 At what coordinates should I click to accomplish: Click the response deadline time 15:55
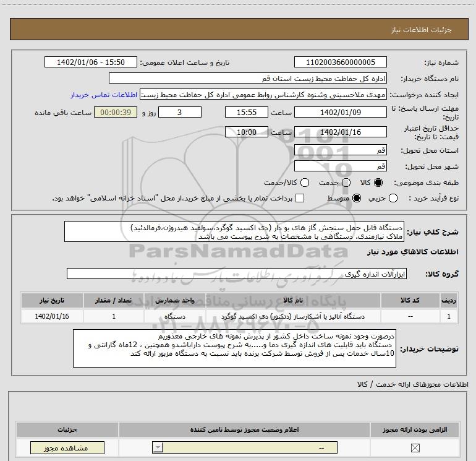click(247, 112)
